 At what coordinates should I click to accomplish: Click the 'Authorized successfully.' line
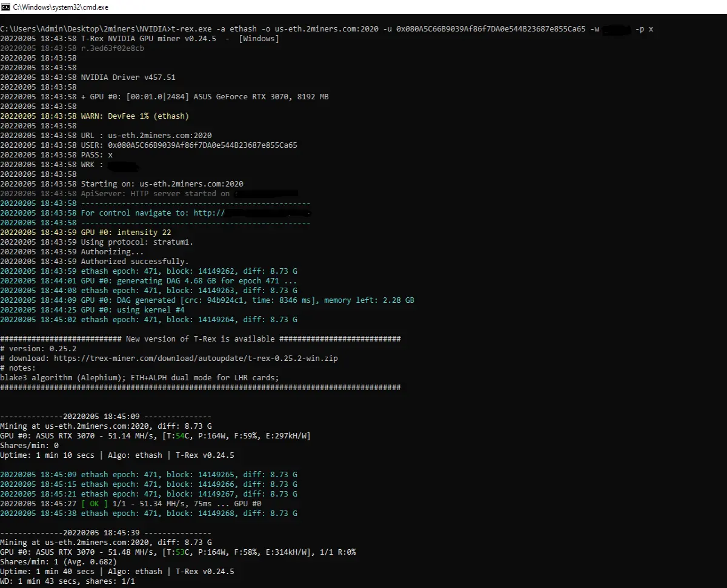click(95, 262)
